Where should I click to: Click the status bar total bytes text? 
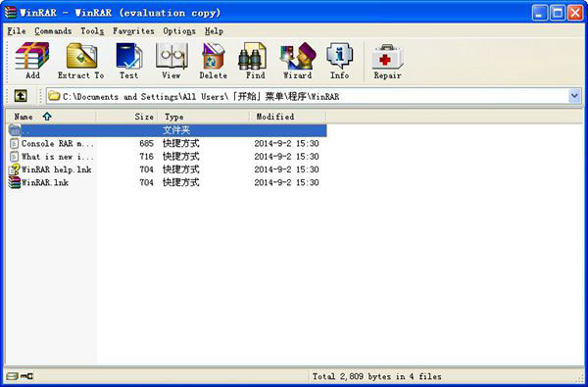(377, 376)
